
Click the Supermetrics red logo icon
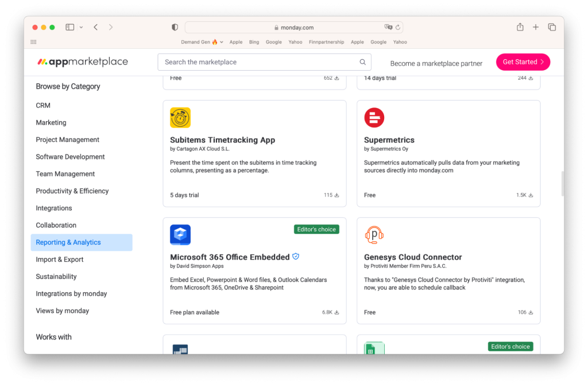(x=374, y=118)
